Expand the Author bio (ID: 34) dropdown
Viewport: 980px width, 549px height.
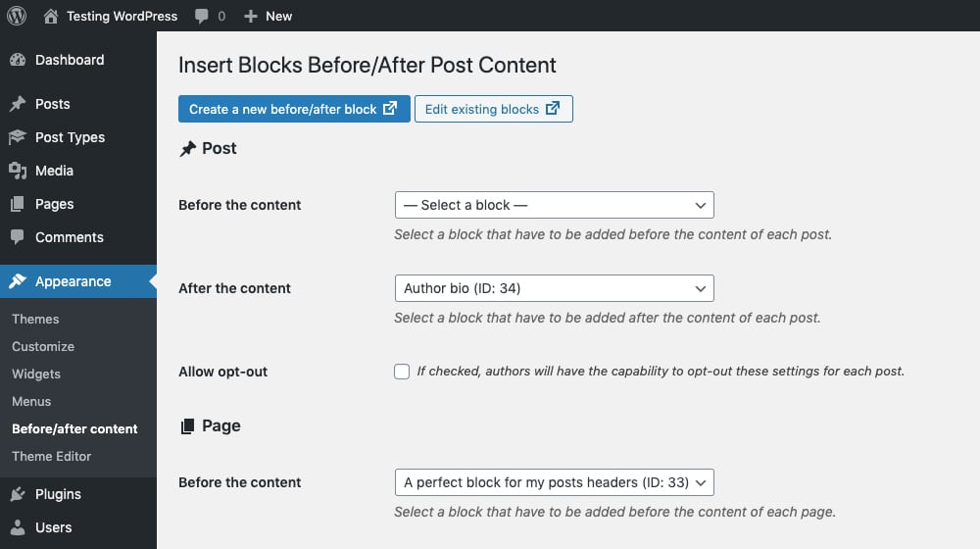(554, 288)
